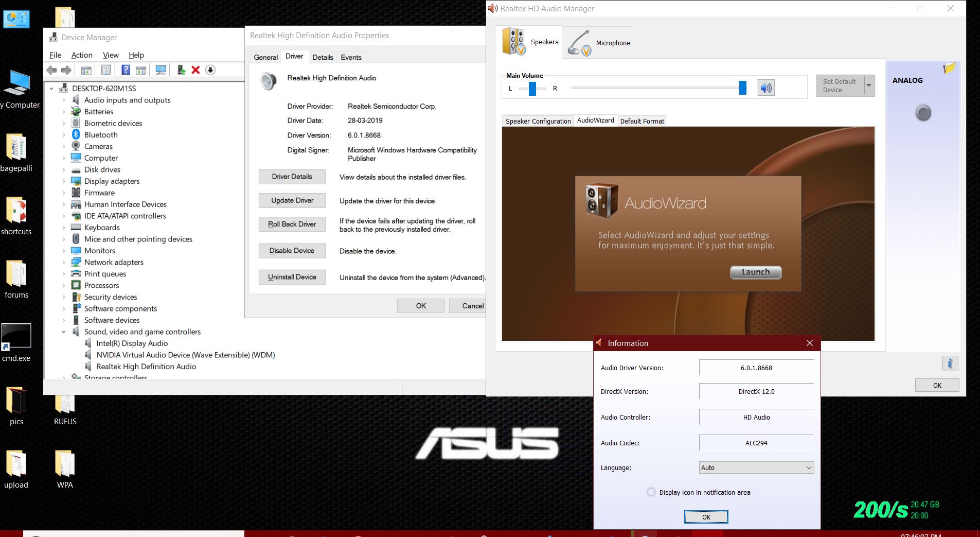Click the Update Driver button
Viewport: 980px width, 537px height.
click(292, 200)
